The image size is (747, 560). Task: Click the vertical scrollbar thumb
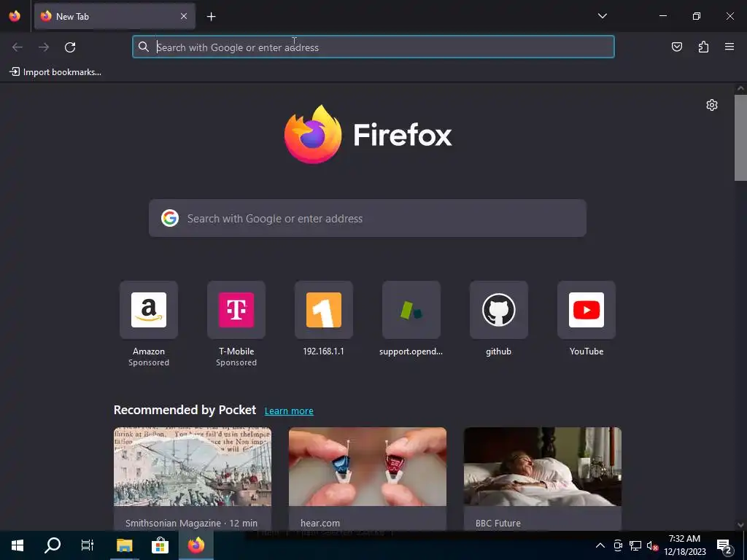coord(740,138)
